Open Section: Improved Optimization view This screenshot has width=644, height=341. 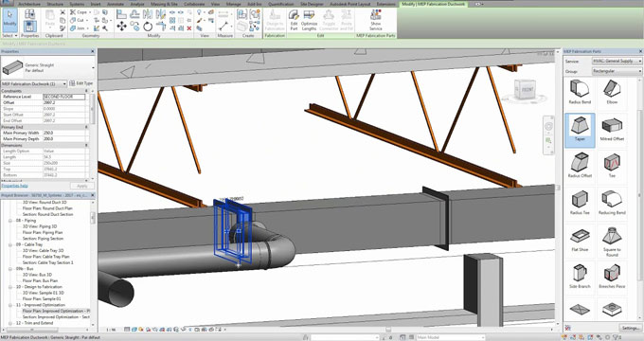pyautogui.click(x=56, y=316)
